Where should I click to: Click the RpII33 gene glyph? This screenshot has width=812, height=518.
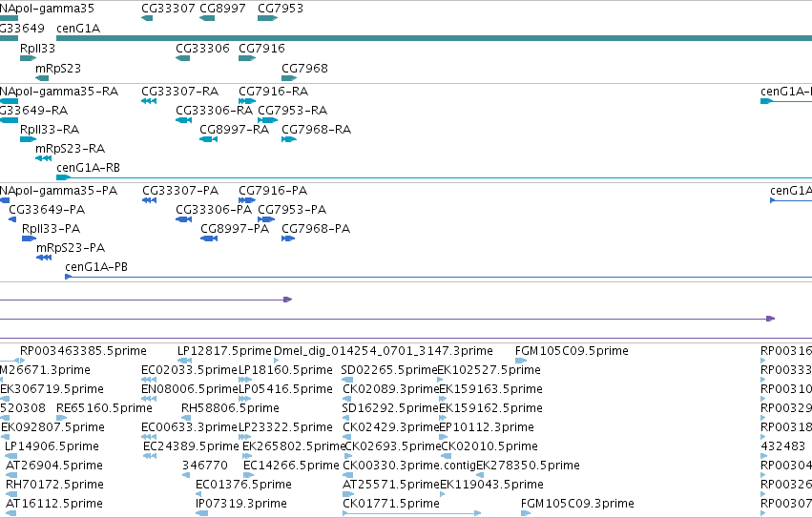coord(28,58)
